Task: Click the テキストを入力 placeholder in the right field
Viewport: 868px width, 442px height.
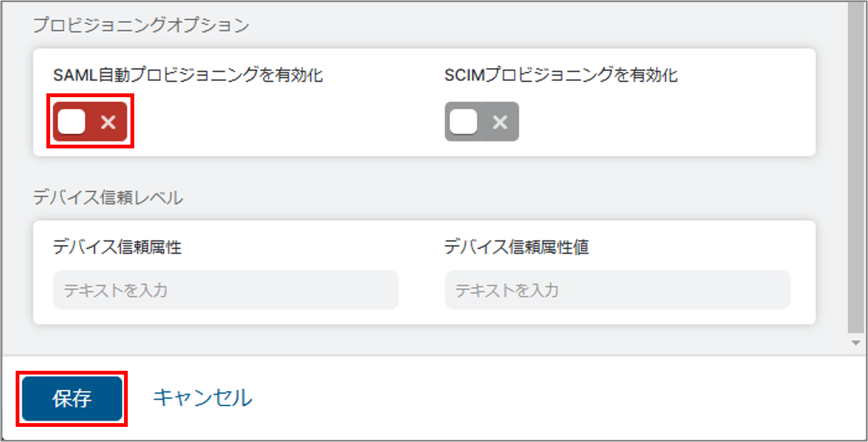Action: [x=507, y=290]
